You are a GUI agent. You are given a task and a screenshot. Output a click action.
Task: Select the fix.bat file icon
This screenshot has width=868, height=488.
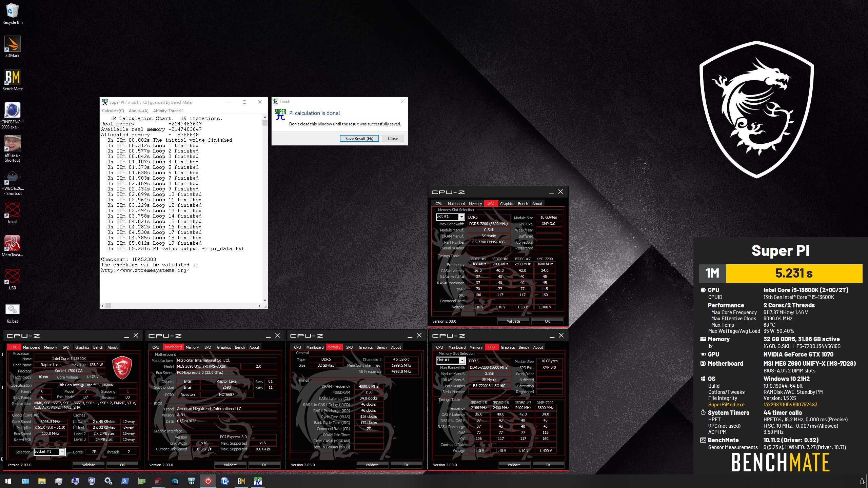[x=13, y=312]
